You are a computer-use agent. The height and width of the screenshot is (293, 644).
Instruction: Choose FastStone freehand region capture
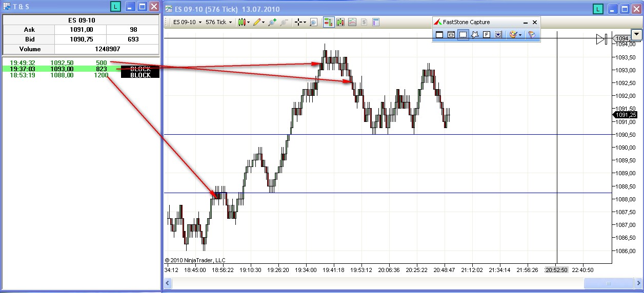pos(475,34)
